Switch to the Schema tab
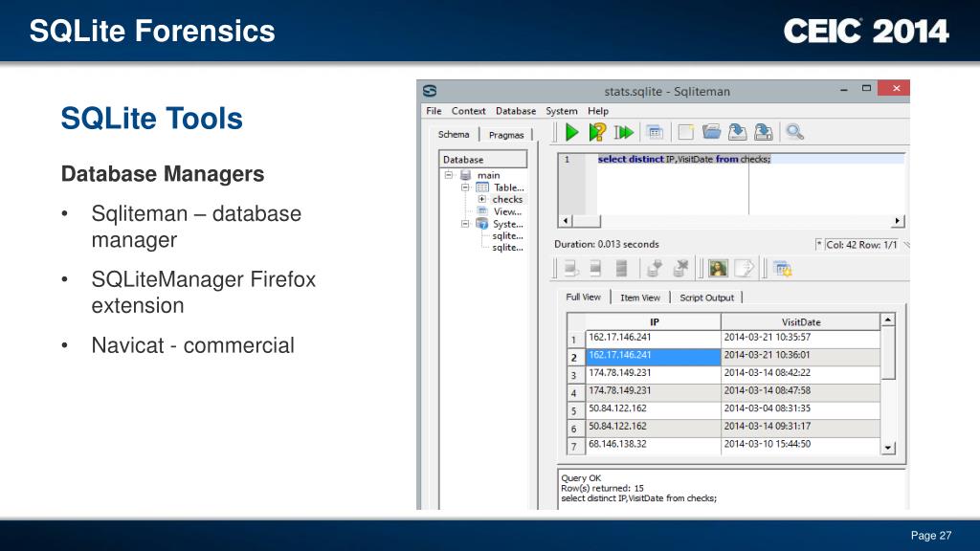Screen dimensions: 980x551 click(454, 134)
